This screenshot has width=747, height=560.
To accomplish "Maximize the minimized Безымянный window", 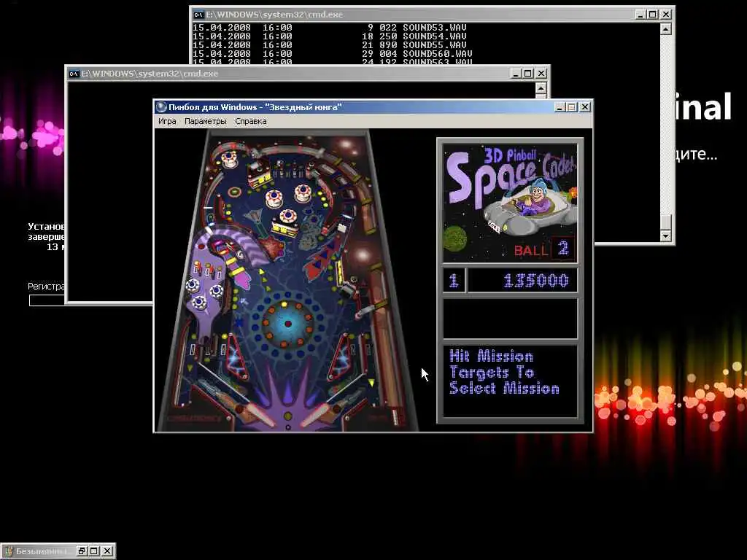I will click(94, 551).
